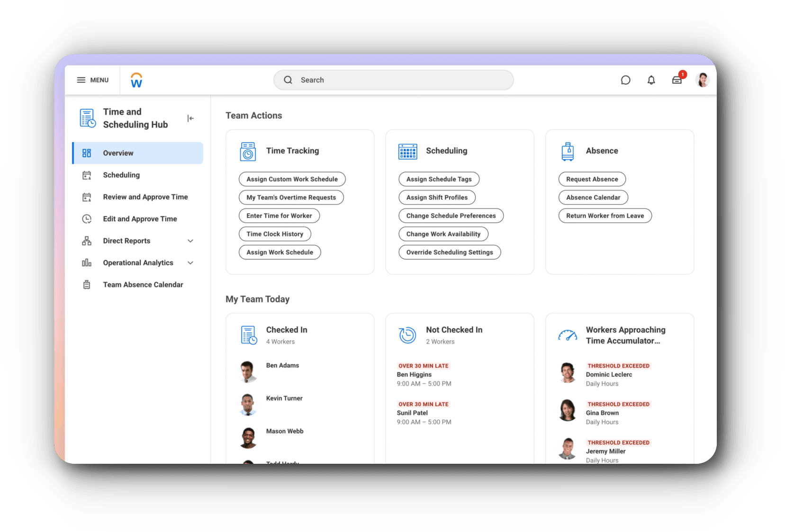Viewport: 785px width, 532px height.
Task: Click Override Scheduling Settings button
Action: pyautogui.click(x=449, y=252)
